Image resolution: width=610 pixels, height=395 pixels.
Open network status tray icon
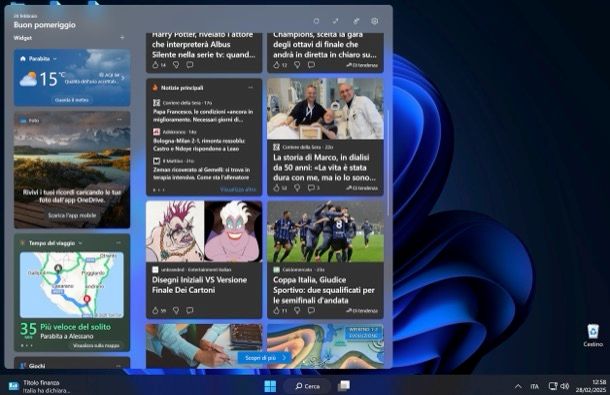coord(553,386)
